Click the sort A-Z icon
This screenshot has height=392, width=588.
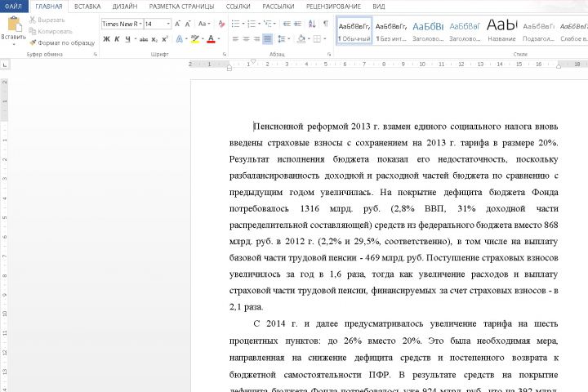[x=312, y=24]
